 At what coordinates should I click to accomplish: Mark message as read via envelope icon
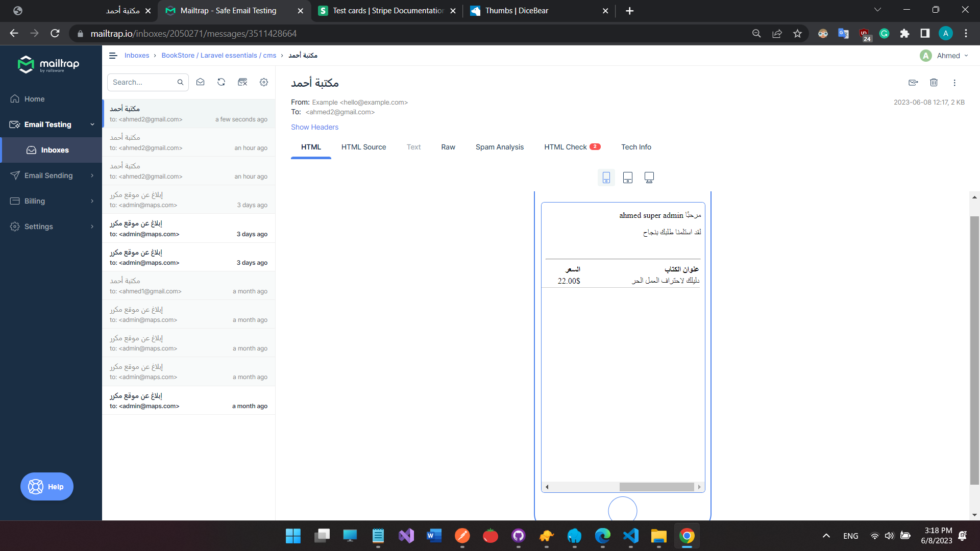[200, 82]
